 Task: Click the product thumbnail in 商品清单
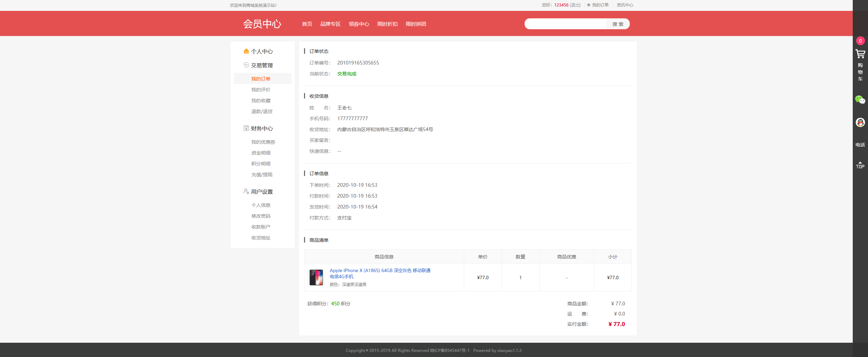pyautogui.click(x=316, y=277)
